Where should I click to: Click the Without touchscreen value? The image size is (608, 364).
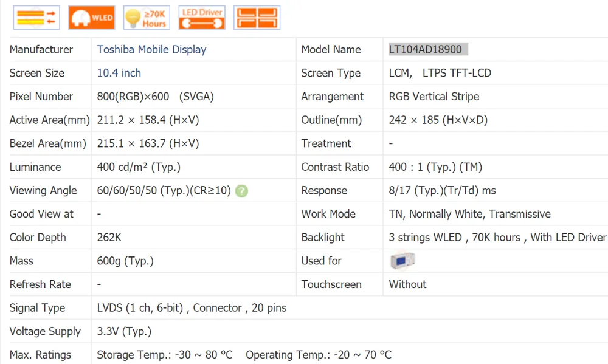407,284
